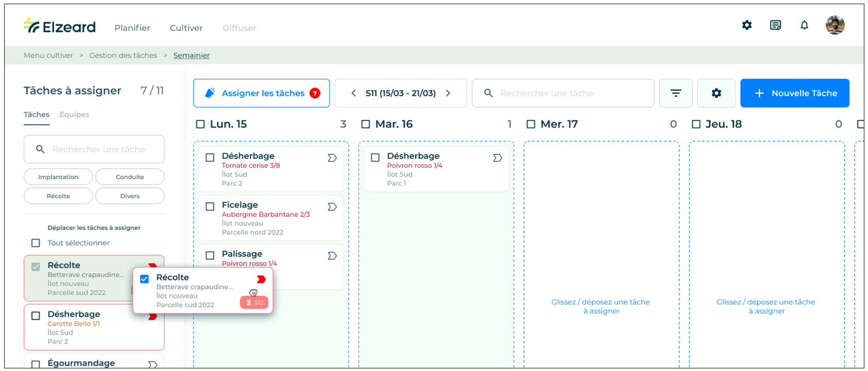
Task: Select all tasks of Jeu. 18
Action: pos(696,124)
